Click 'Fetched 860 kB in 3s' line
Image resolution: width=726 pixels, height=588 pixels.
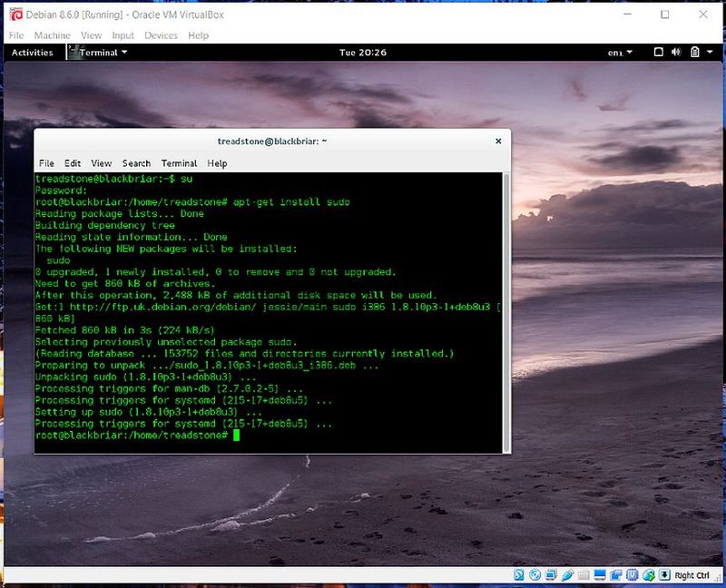(x=125, y=330)
